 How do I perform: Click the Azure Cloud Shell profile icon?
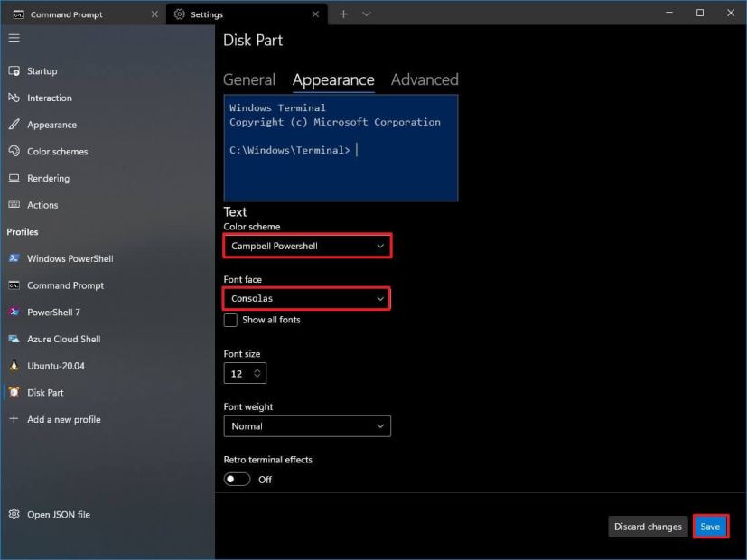pyautogui.click(x=14, y=339)
